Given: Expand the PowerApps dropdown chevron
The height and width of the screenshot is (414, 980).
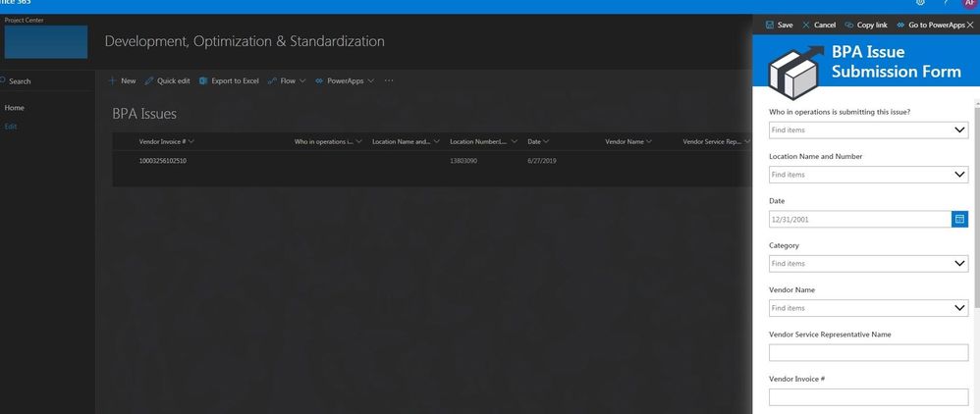Looking at the screenshot, I should pos(370,80).
